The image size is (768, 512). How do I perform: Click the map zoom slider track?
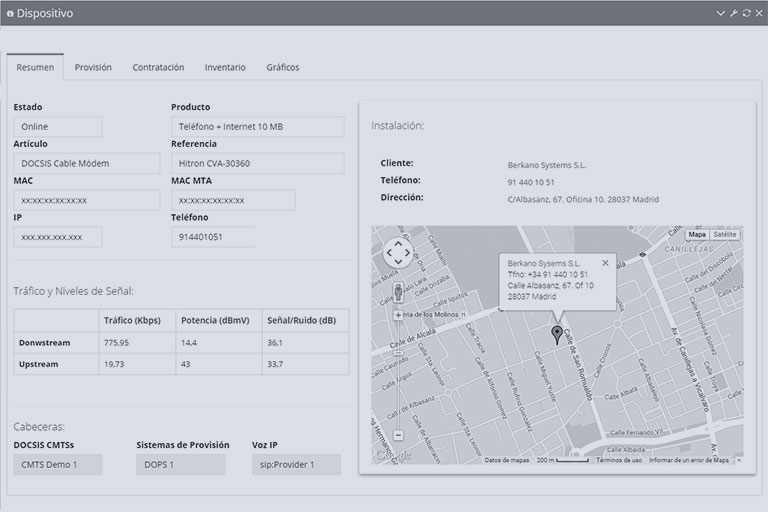[x=398, y=375]
